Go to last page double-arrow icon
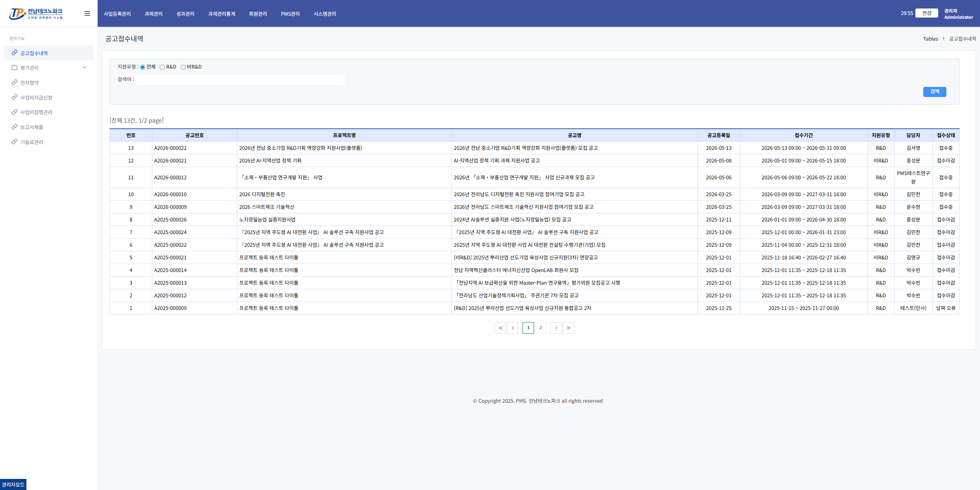The image size is (980, 490). click(568, 328)
